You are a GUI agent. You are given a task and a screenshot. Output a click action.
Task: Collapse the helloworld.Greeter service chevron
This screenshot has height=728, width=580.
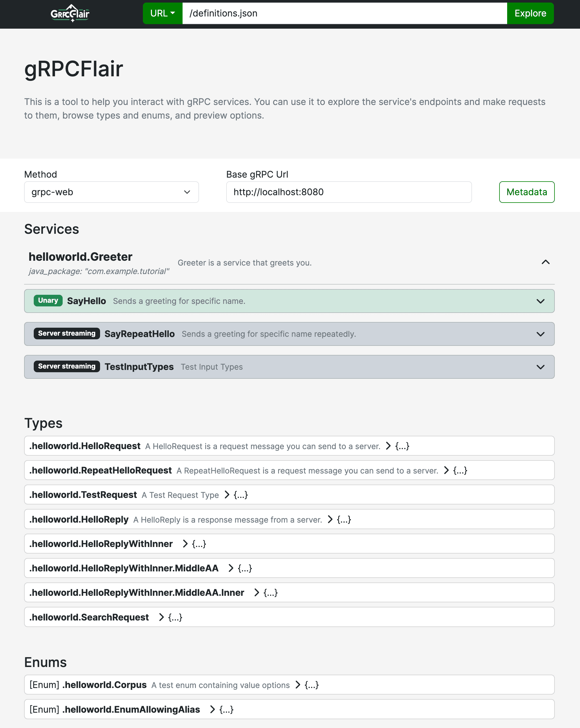pos(545,262)
